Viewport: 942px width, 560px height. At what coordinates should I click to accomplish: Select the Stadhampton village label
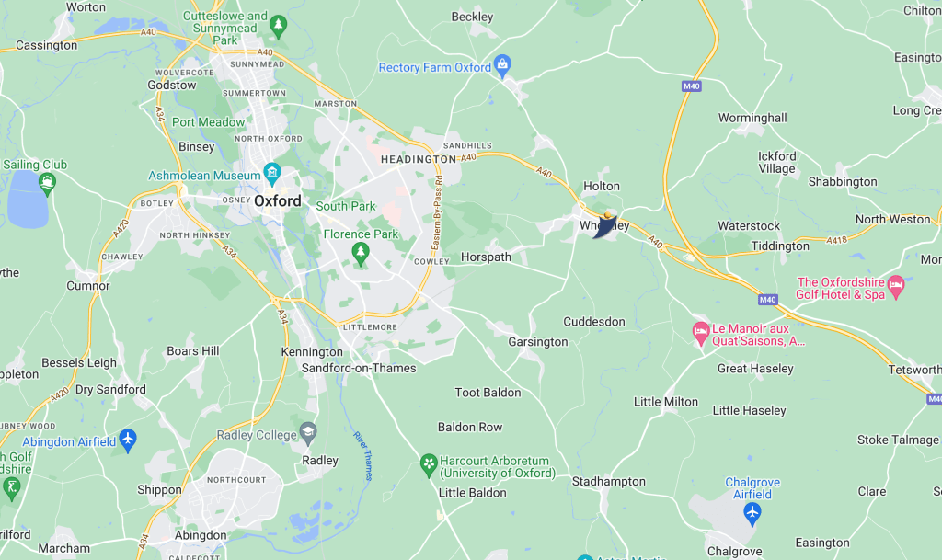click(609, 481)
